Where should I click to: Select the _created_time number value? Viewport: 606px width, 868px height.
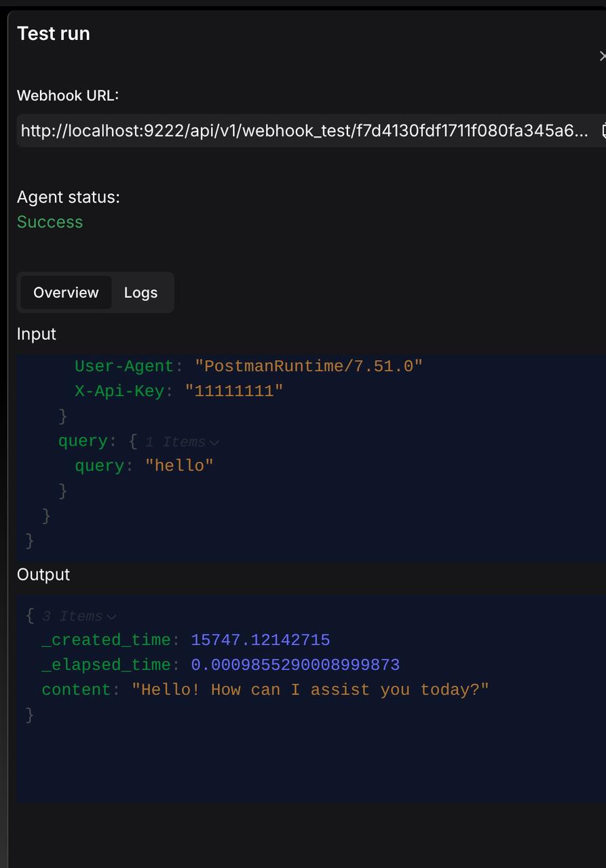coord(261,639)
